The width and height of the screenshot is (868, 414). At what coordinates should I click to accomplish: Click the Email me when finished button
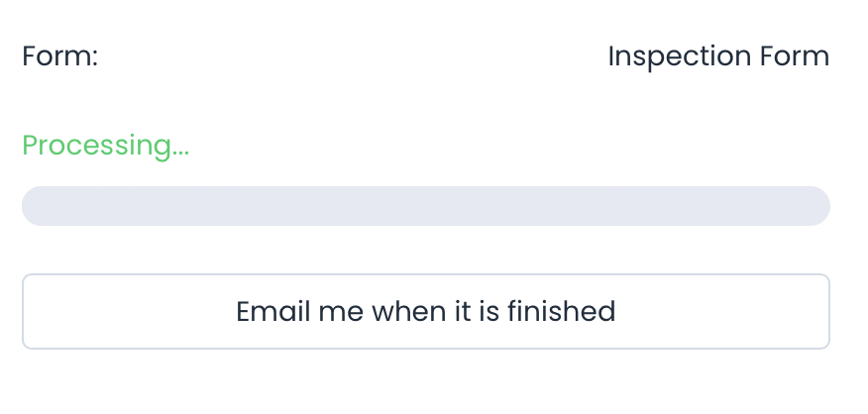point(425,312)
